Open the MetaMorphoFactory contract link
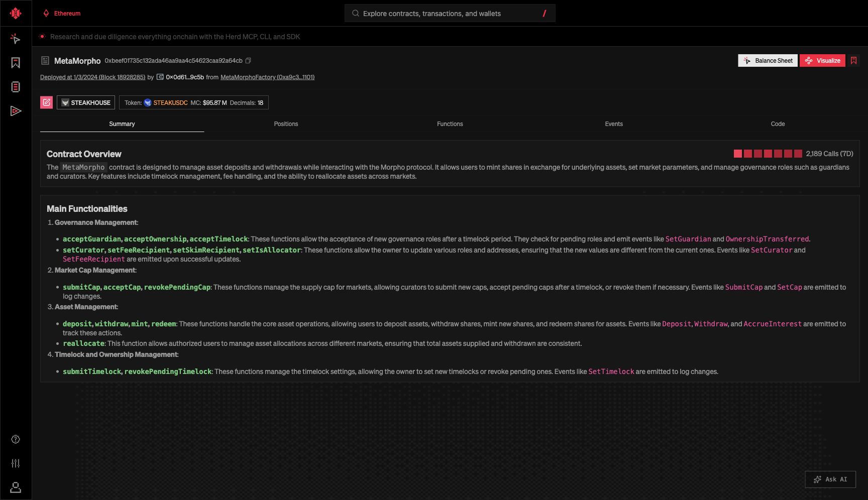Screen dimensions: 868x500 point(268,77)
